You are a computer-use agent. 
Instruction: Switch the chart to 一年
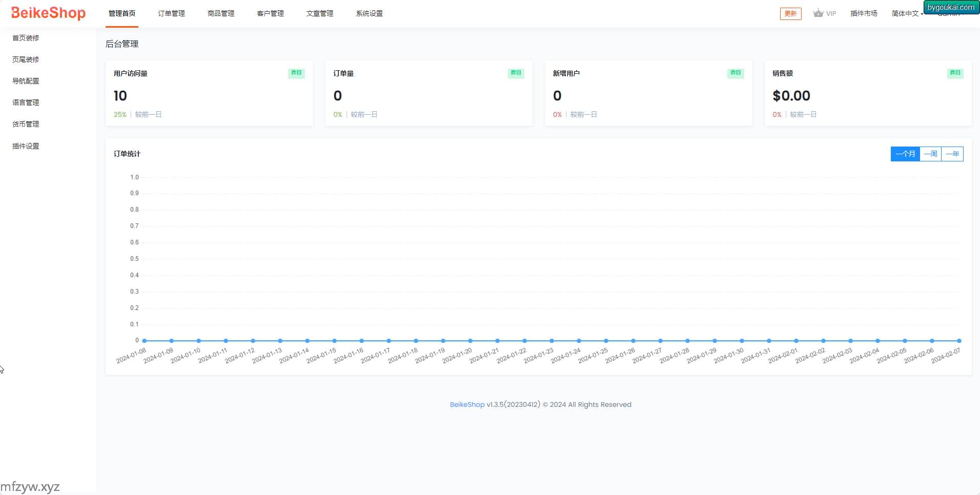(x=952, y=154)
